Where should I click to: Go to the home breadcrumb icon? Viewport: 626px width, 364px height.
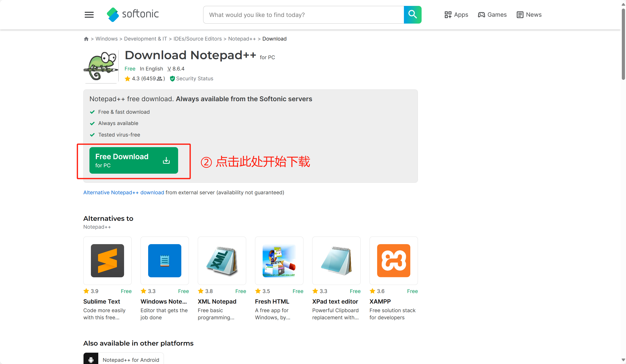click(x=86, y=39)
